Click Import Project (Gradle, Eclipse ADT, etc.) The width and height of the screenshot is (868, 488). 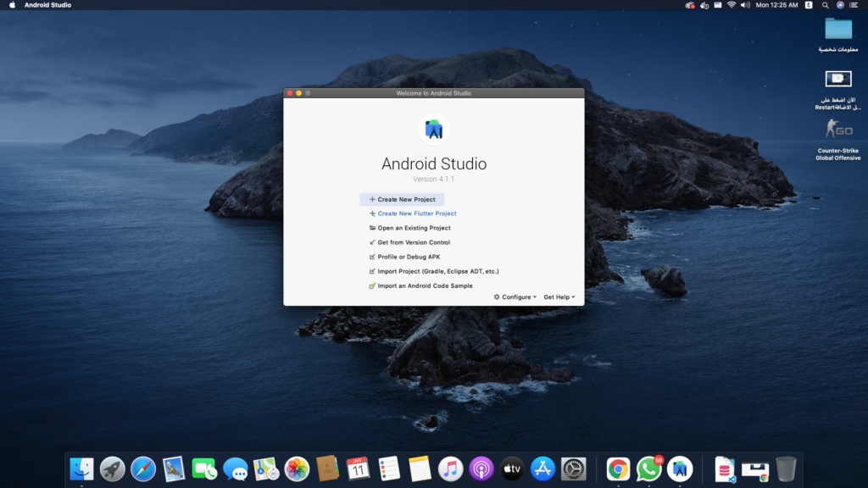click(434, 271)
